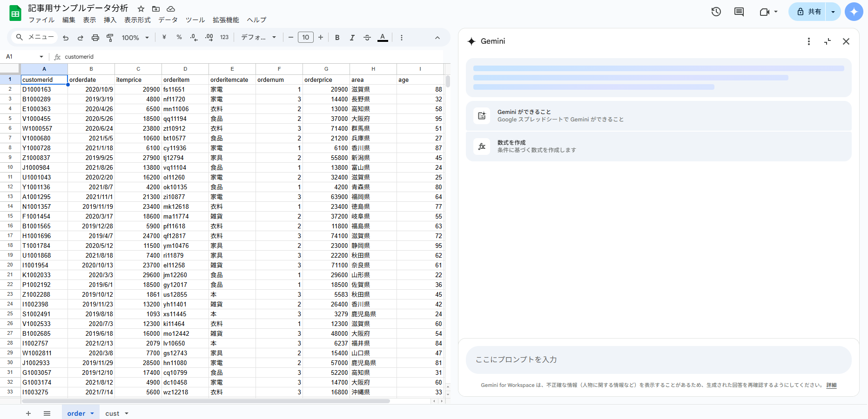The width and height of the screenshot is (868, 419).
Task: Open video call options dropdown arrow
Action: pyautogui.click(x=776, y=12)
